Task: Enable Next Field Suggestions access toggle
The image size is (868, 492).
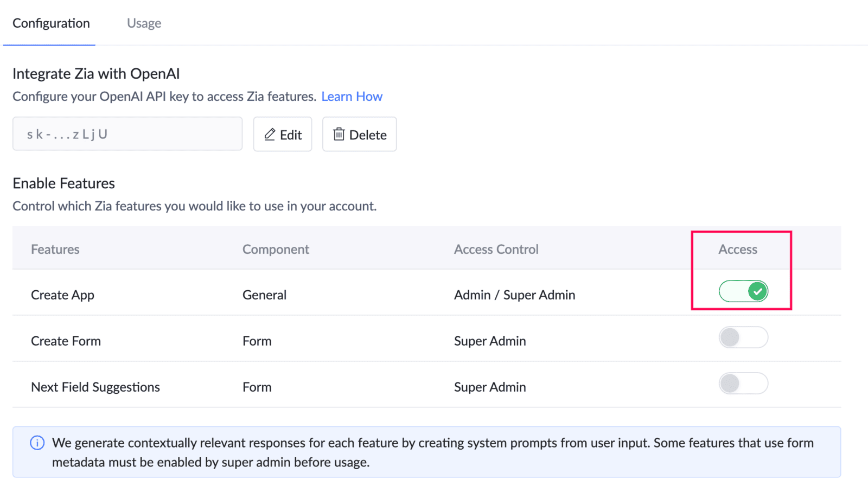Action: coord(743,384)
